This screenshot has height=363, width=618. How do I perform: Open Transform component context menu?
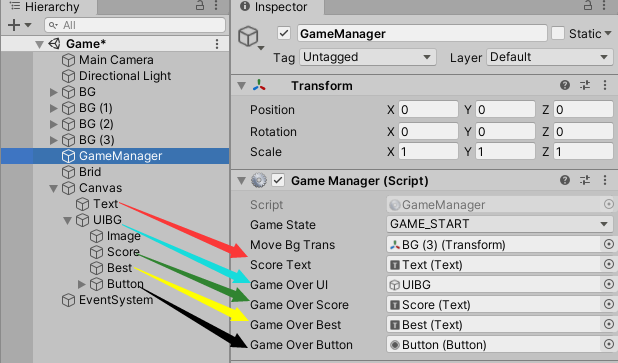[x=605, y=85]
